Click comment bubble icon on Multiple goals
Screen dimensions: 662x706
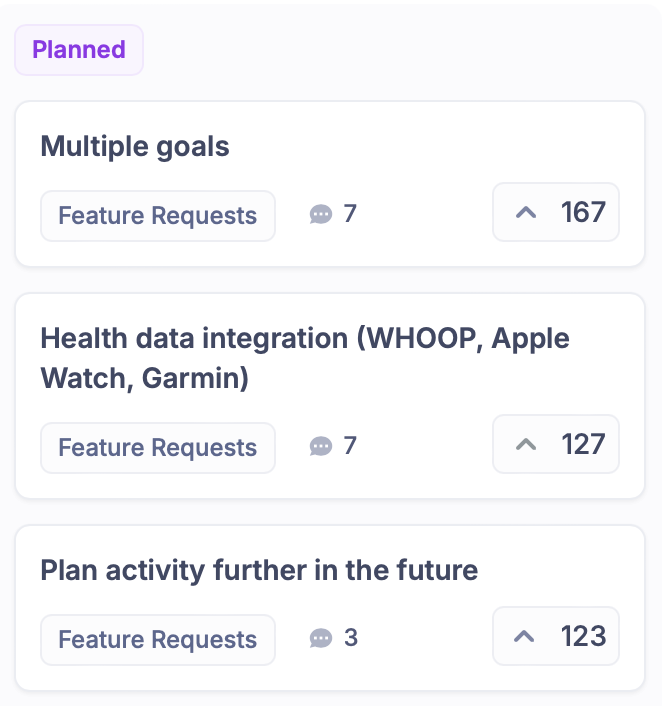(x=321, y=214)
